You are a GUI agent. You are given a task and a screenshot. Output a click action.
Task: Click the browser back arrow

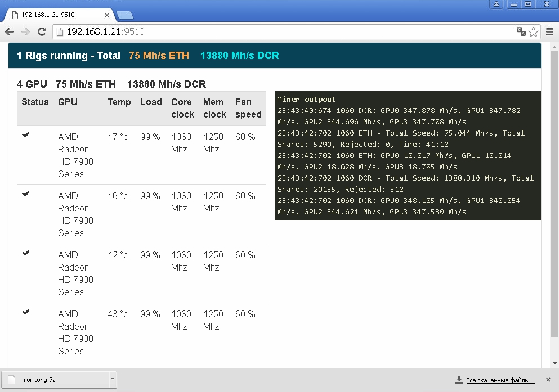tap(9, 31)
